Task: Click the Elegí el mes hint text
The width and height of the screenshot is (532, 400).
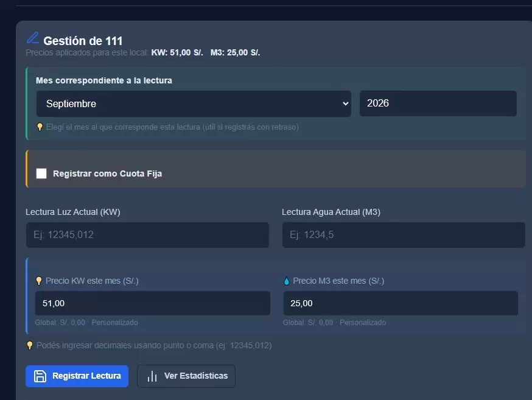Action: [172, 127]
